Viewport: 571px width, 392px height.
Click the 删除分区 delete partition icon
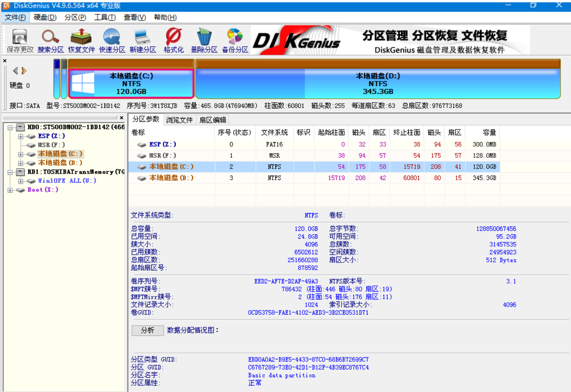(x=204, y=40)
